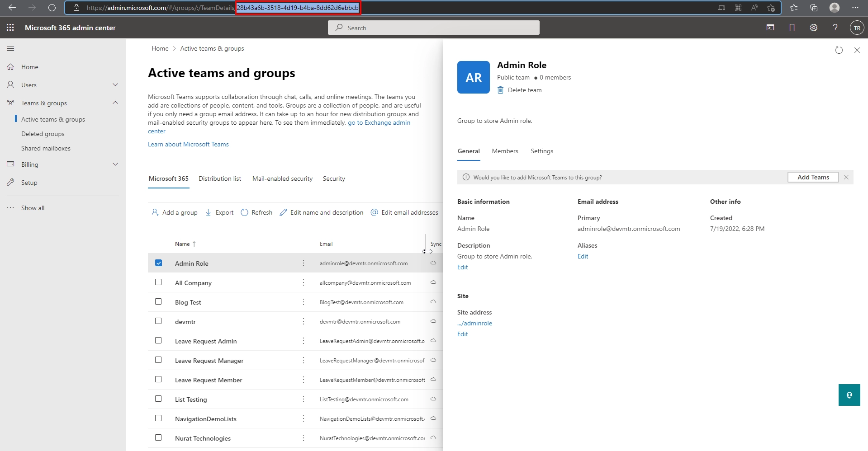Open browser collections icon

[814, 8]
